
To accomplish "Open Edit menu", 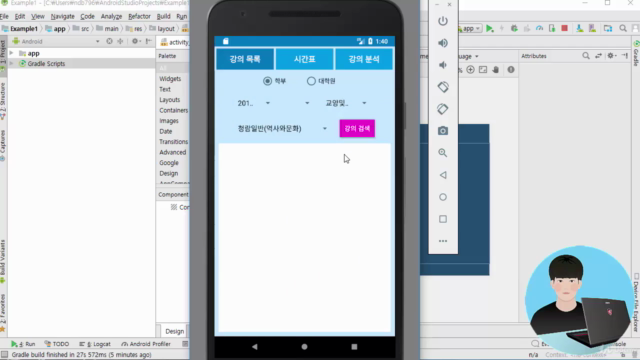I will [x=20, y=16].
